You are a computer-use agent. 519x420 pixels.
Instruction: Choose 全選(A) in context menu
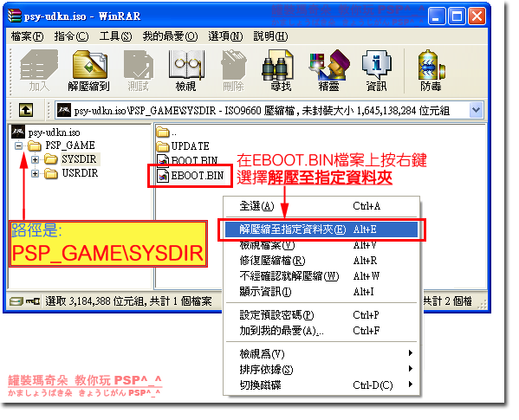[x=321, y=206]
